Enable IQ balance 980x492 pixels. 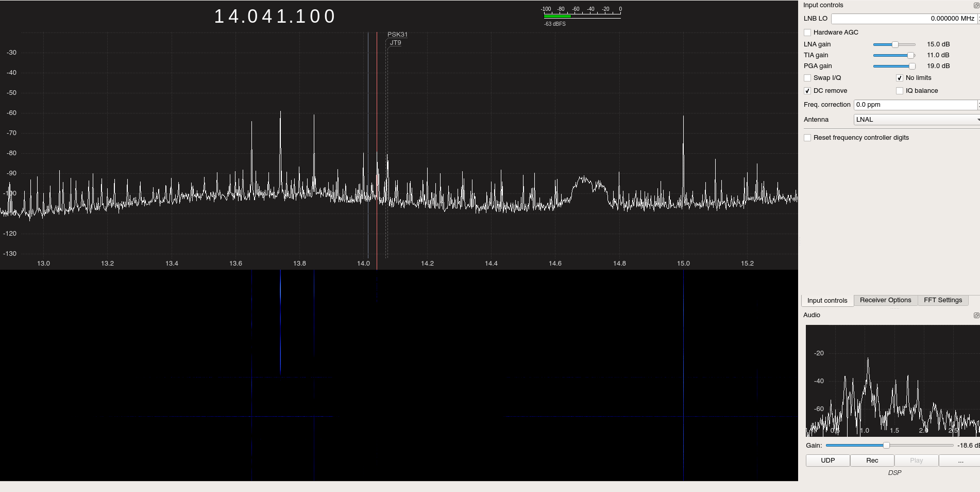click(900, 91)
